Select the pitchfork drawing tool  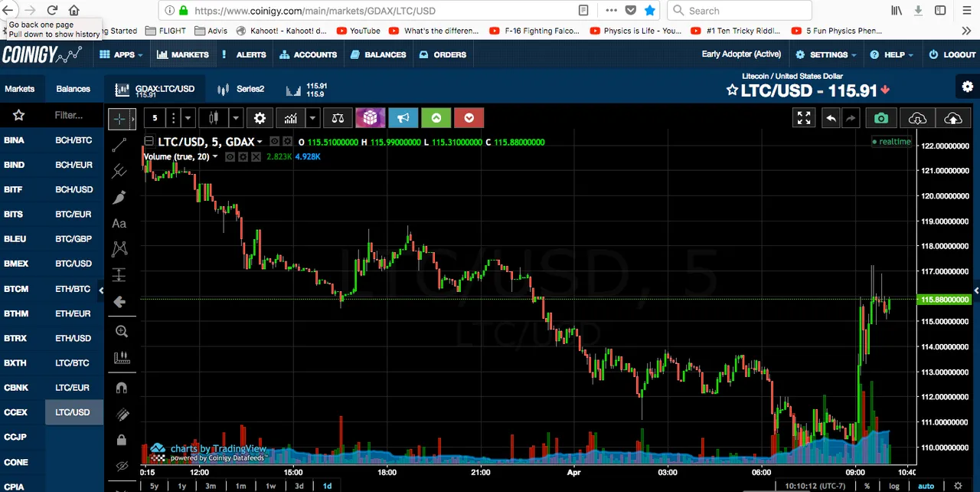point(119,171)
